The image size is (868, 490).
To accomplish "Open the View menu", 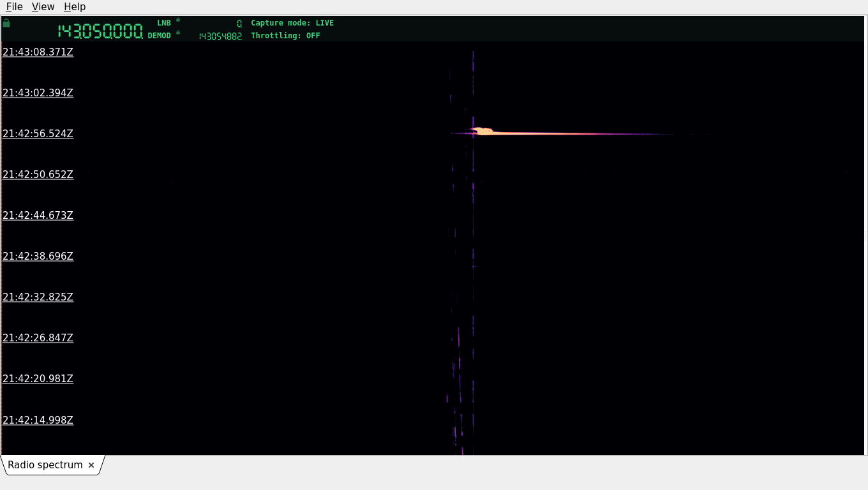I will coord(43,6).
